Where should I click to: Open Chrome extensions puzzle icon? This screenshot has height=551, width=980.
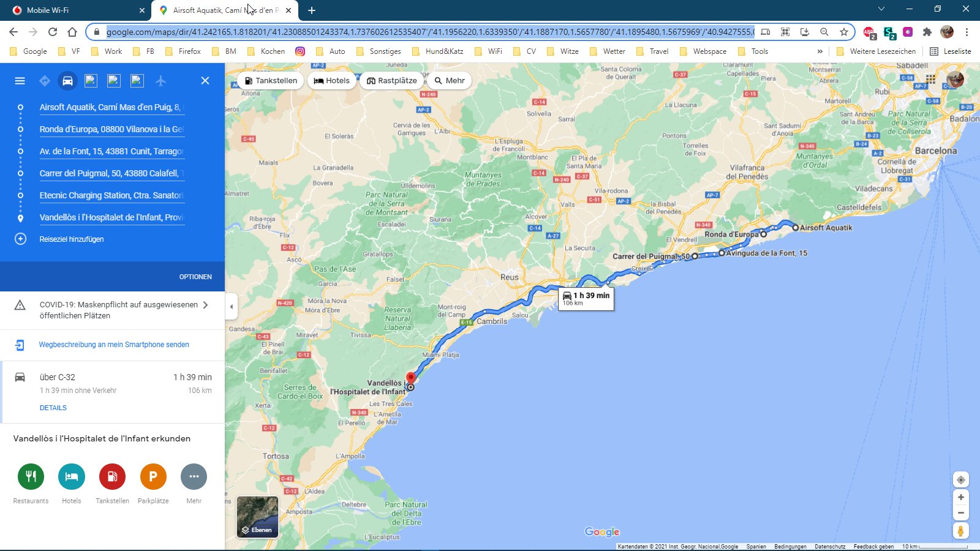(x=927, y=32)
